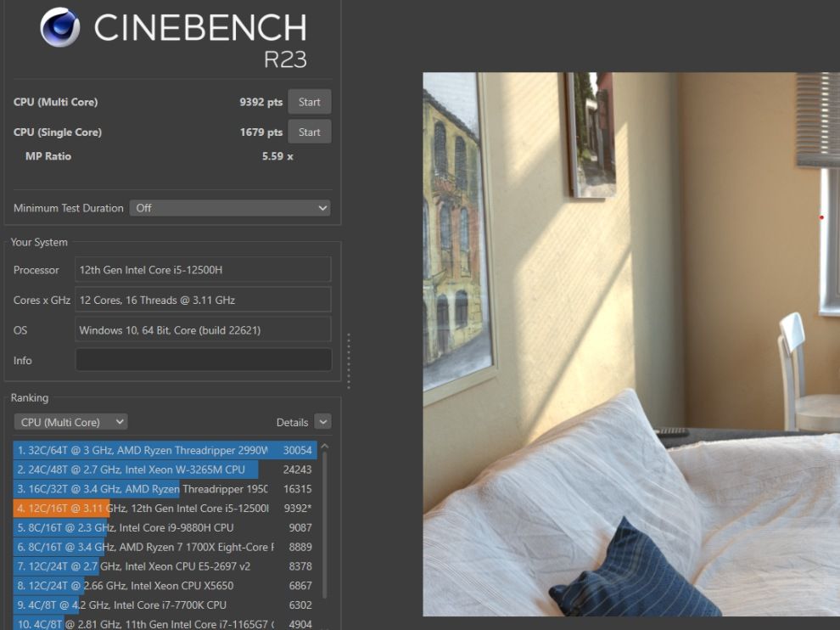The image size is (840, 630).
Task: Select the Intel Core i7-7700K ranking row
Action: point(165,605)
